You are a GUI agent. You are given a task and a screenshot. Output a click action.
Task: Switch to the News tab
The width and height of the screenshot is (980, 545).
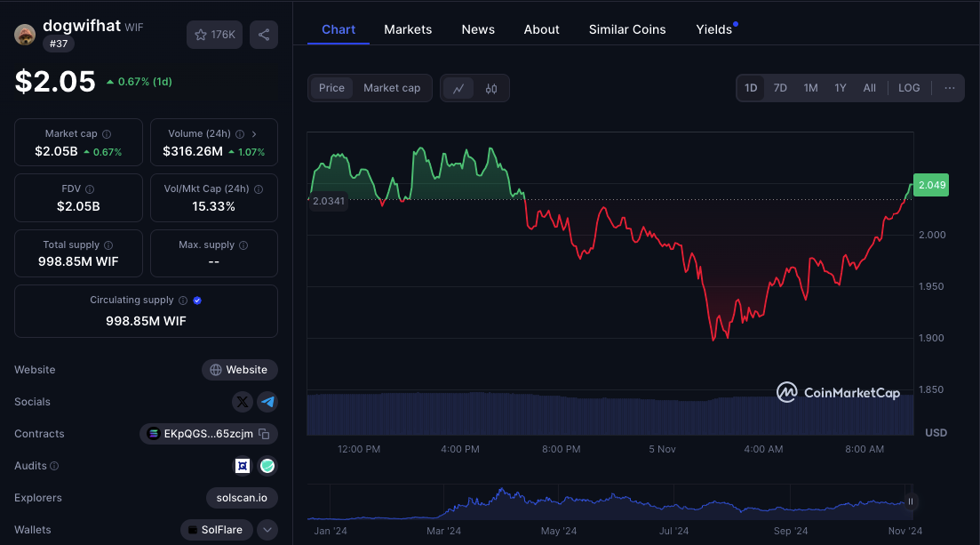(478, 29)
